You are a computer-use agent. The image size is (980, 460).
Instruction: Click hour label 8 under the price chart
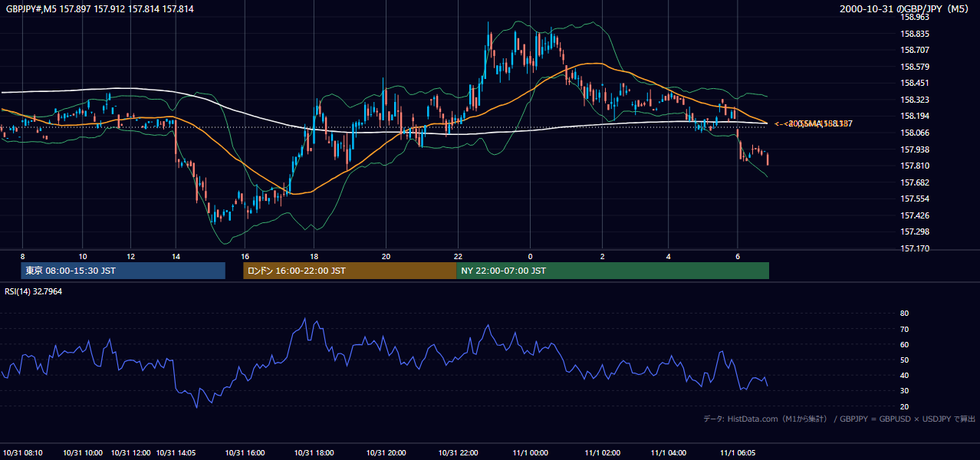(x=23, y=257)
